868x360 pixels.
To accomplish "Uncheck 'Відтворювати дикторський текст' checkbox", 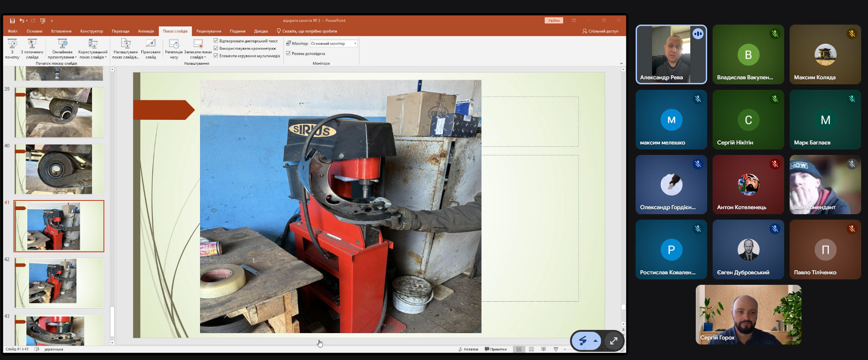I will pos(216,41).
